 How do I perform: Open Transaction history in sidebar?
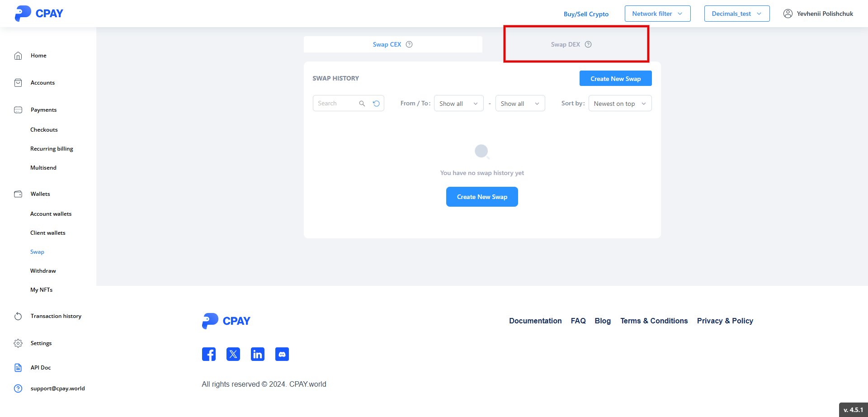pos(56,316)
